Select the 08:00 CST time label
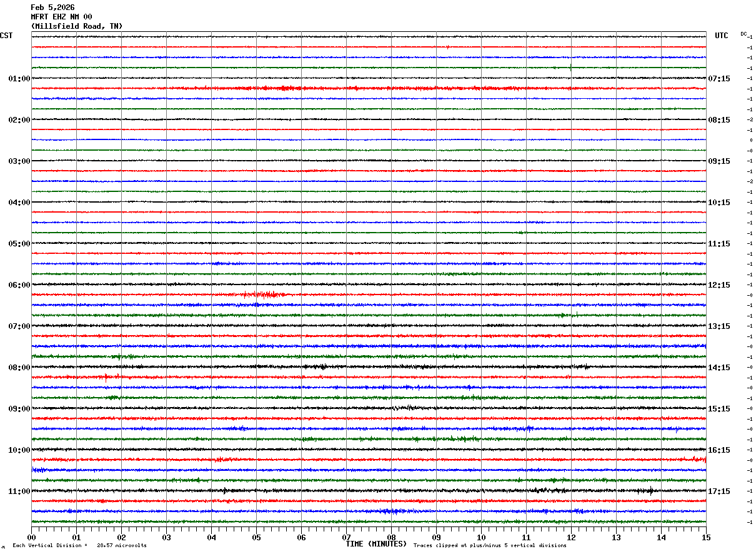Screen dimensions: 756x554 point(19,368)
